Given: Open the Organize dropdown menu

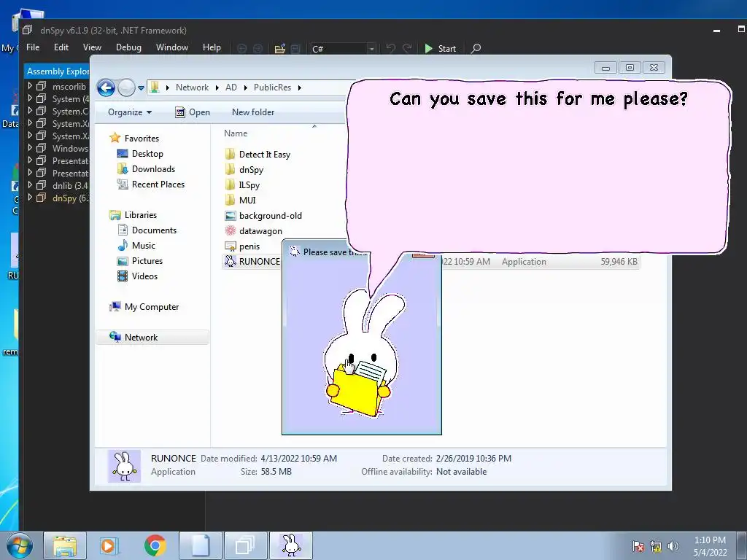Looking at the screenshot, I should 130,112.
